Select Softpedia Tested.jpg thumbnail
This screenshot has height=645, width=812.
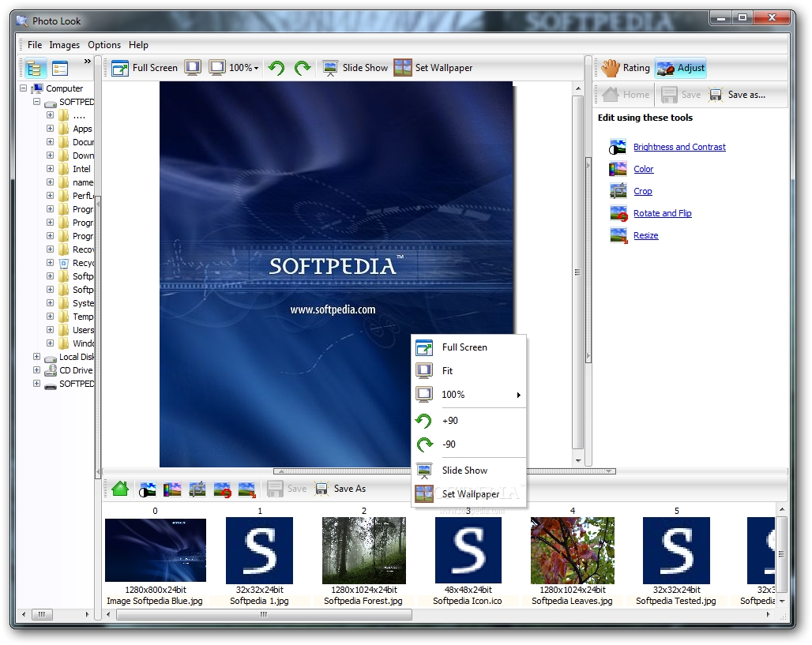point(676,550)
